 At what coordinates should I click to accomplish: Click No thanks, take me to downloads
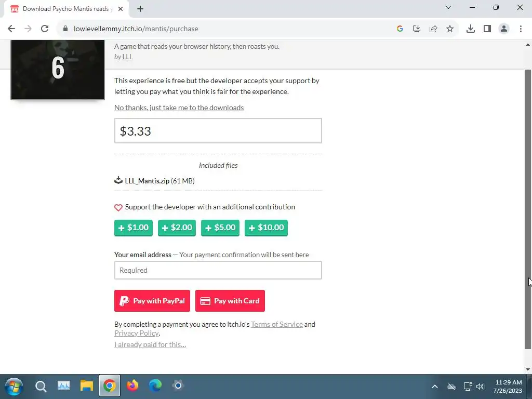click(x=179, y=108)
